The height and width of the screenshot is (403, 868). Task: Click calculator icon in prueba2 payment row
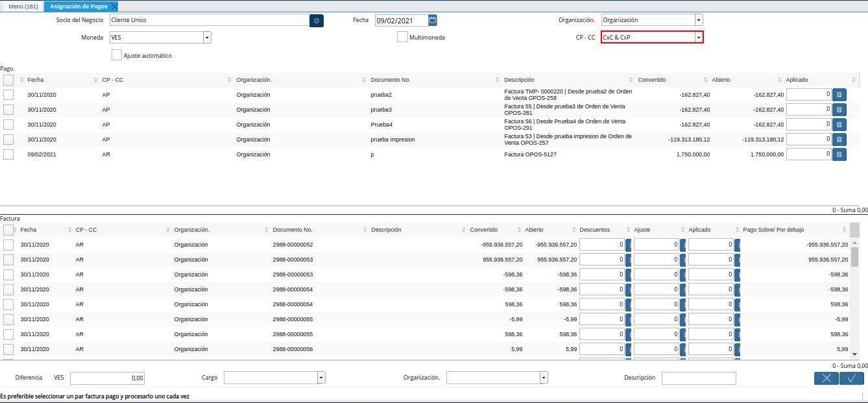(x=839, y=95)
